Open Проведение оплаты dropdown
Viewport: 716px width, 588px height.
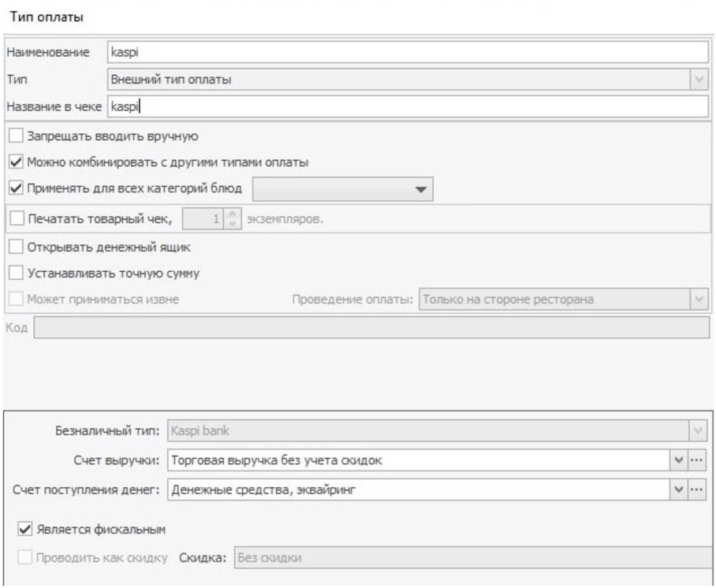pos(564,300)
